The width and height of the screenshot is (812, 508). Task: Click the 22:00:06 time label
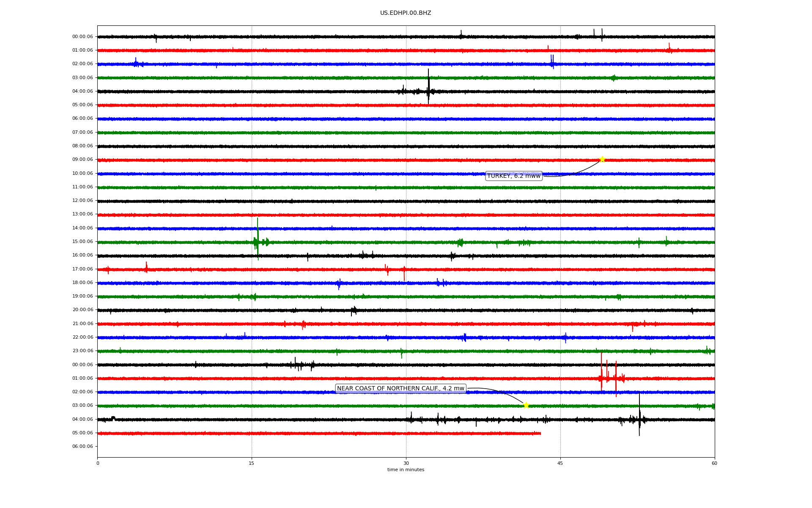click(82, 337)
